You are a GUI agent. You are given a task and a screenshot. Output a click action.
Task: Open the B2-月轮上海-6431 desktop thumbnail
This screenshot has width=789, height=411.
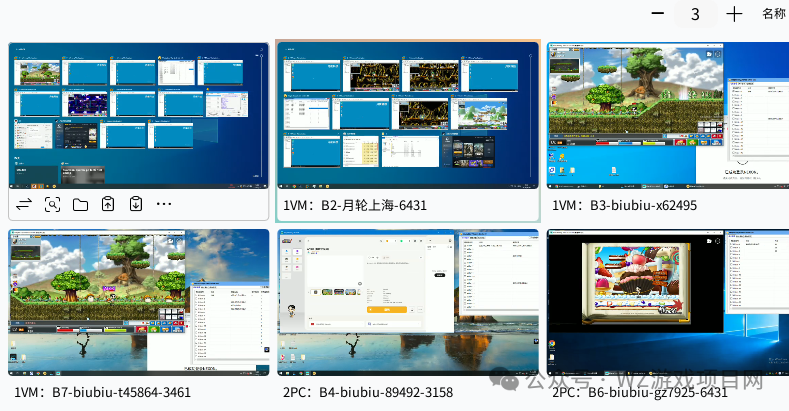(408, 116)
